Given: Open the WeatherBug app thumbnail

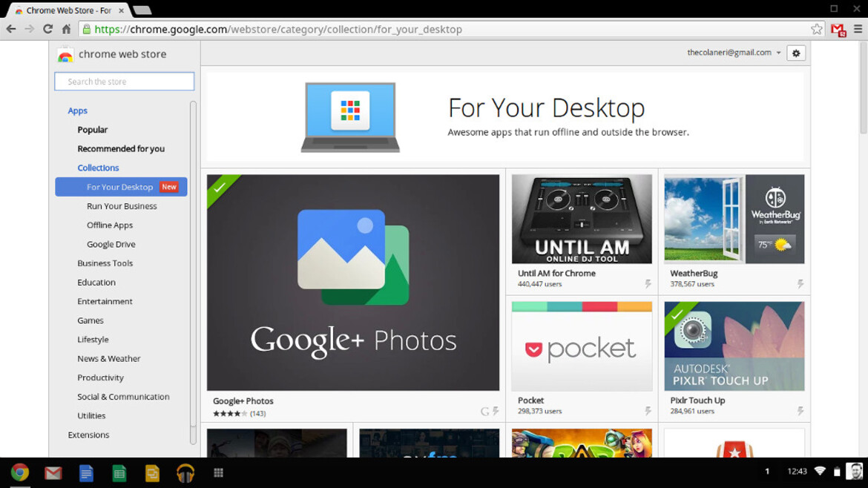Looking at the screenshot, I should pos(734,219).
